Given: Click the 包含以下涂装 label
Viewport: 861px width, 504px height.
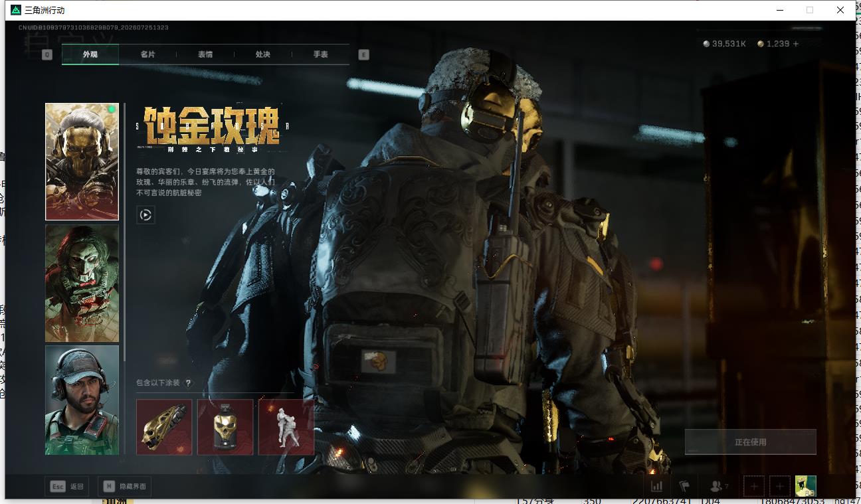Looking at the screenshot, I should tap(158, 383).
